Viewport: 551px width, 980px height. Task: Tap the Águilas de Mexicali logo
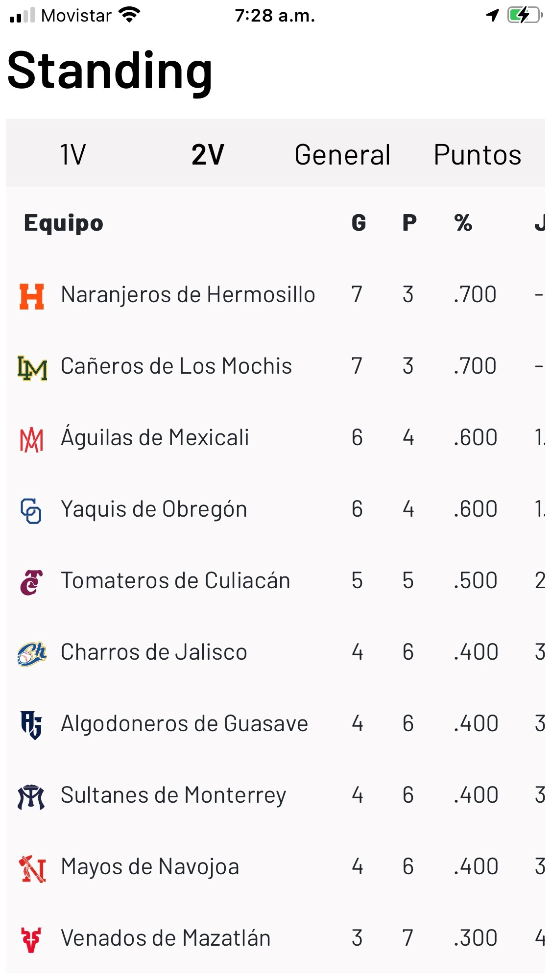[32, 439]
